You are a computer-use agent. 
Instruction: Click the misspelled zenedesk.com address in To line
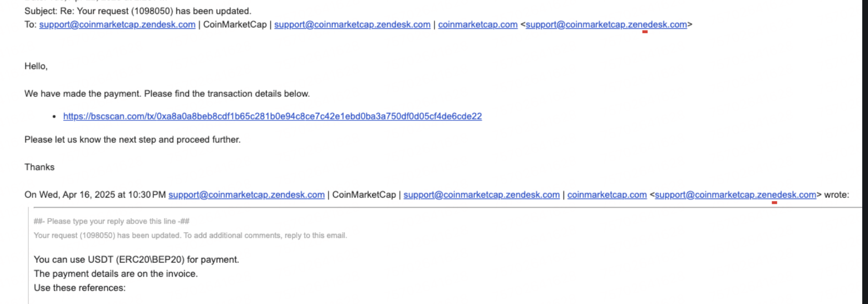point(606,24)
